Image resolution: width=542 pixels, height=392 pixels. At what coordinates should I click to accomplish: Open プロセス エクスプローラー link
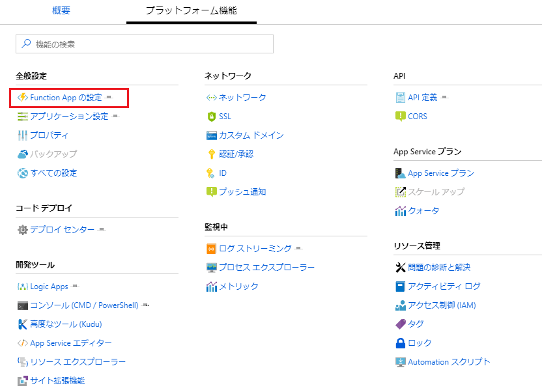pyautogui.click(x=267, y=268)
